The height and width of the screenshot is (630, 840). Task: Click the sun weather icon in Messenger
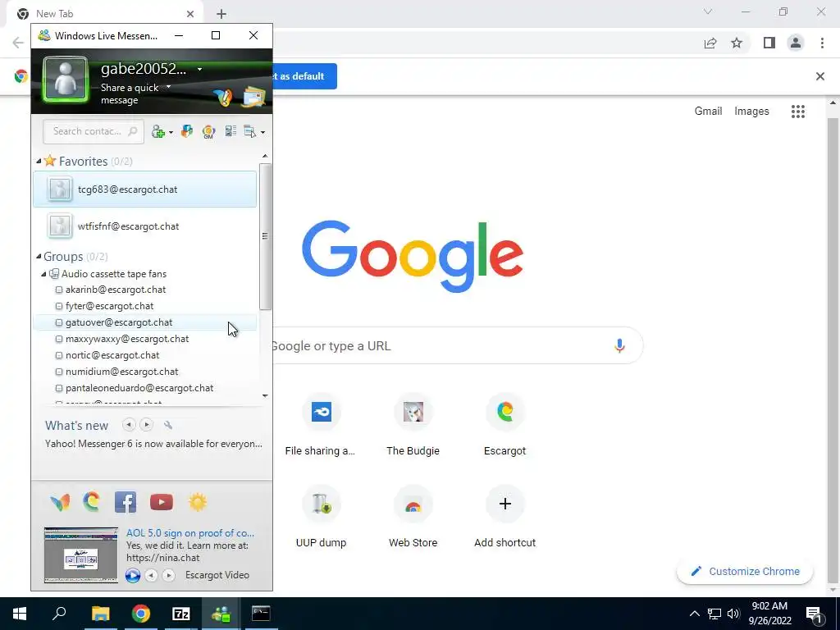point(197,502)
